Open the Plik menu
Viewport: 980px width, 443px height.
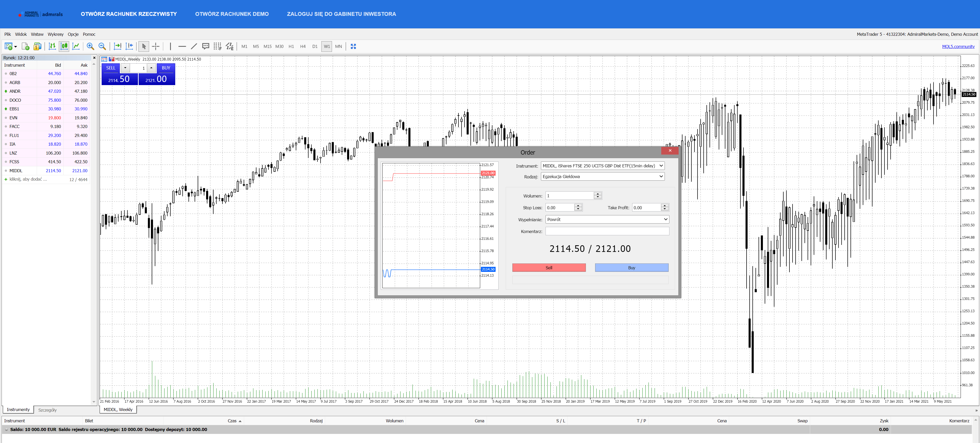(x=8, y=34)
